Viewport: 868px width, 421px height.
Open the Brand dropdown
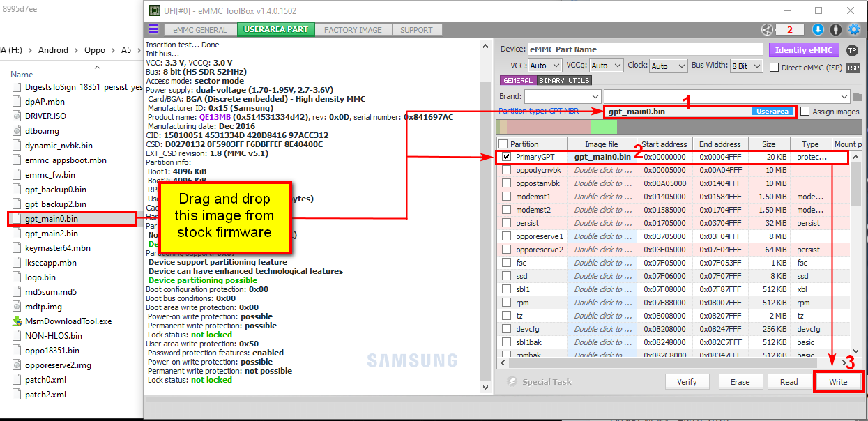pos(563,96)
